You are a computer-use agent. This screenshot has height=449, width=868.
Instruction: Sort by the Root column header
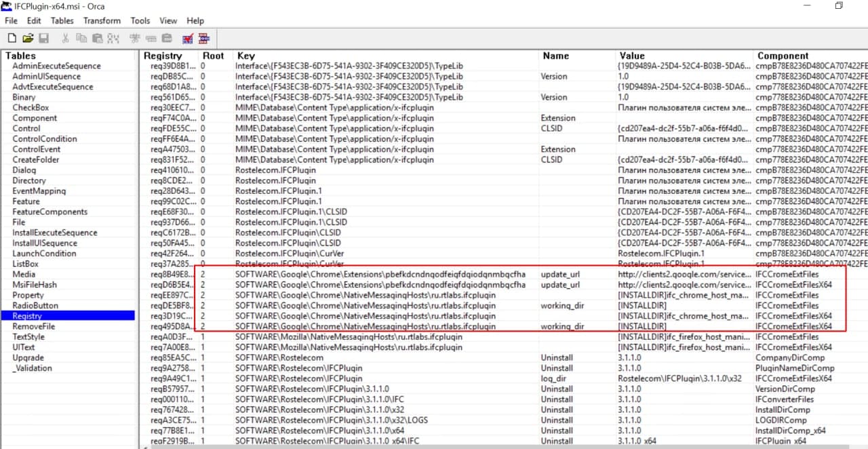(214, 56)
